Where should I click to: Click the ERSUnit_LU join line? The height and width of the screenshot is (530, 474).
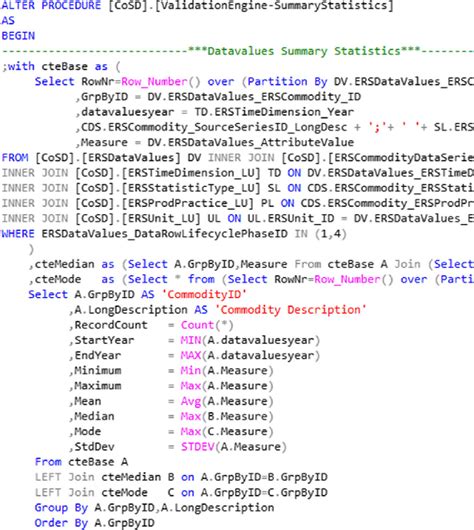pos(238,218)
